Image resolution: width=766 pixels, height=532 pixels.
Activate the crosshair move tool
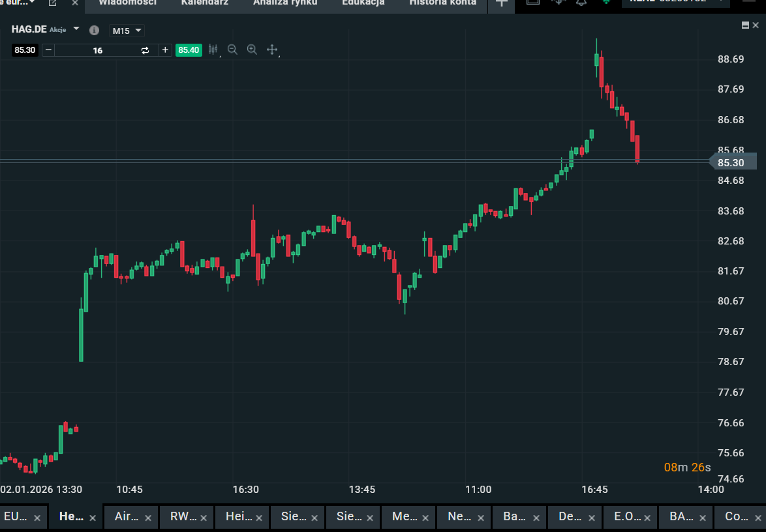[x=272, y=50]
